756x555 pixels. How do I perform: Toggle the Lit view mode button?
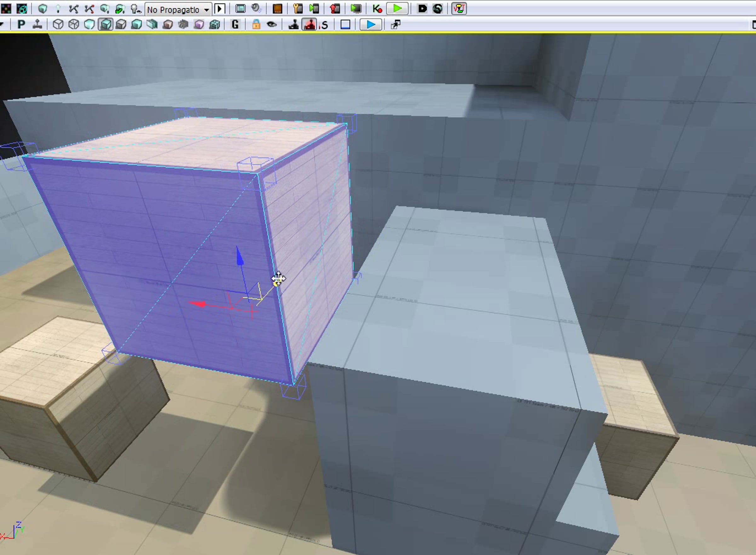pyautogui.click(x=106, y=25)
